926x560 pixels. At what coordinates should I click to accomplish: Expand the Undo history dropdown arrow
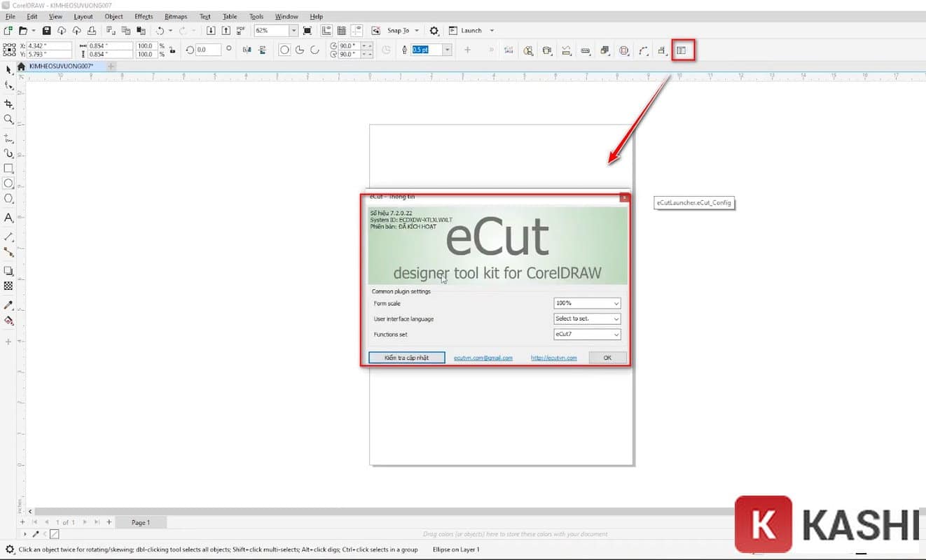(x=170, y=31)
